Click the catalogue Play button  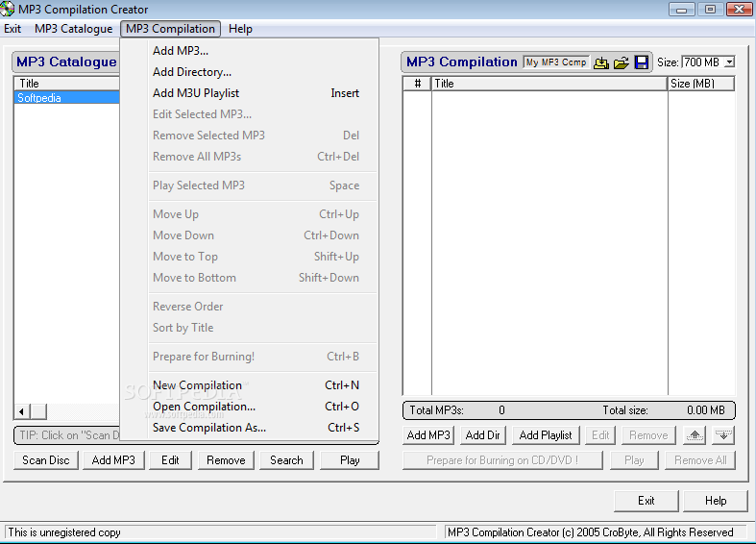coord(350,460)
